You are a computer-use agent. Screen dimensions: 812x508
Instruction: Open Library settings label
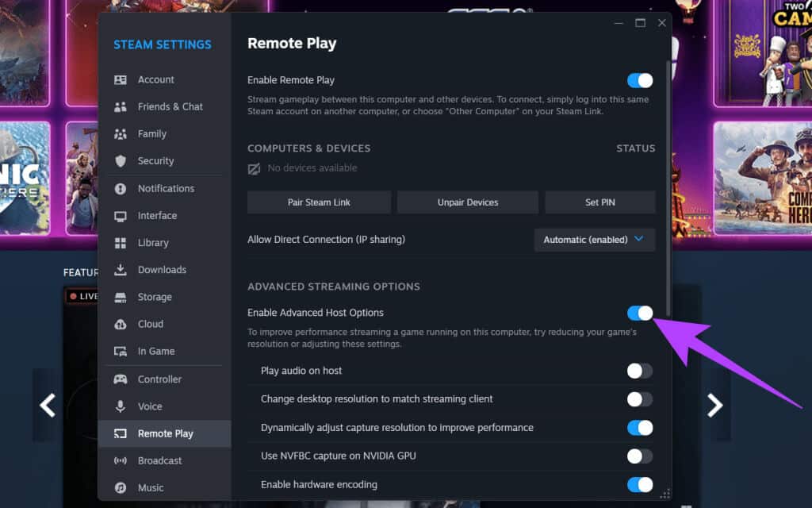click(153, 243)
